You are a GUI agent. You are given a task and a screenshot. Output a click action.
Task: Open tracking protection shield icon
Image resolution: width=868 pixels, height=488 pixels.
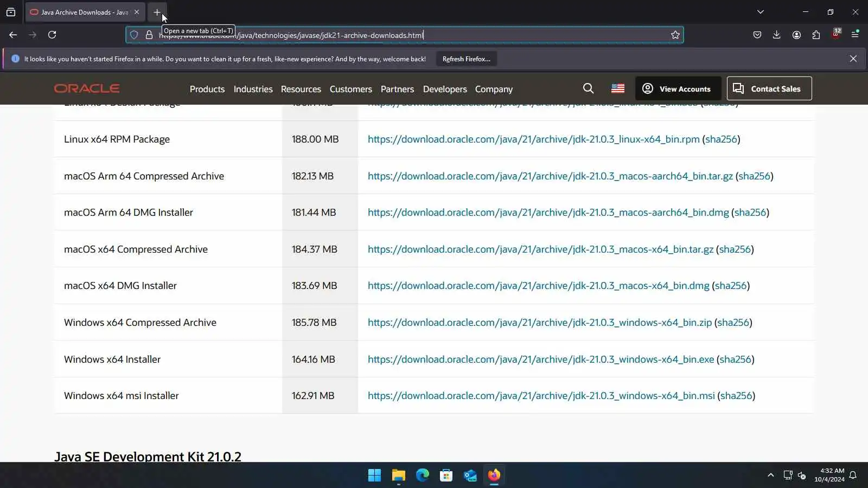(x=134, y=35)
